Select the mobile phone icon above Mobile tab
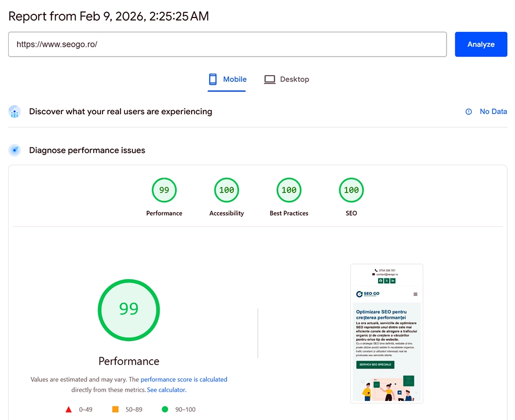This screenshot has height=420, width=515. click(212, 79)
